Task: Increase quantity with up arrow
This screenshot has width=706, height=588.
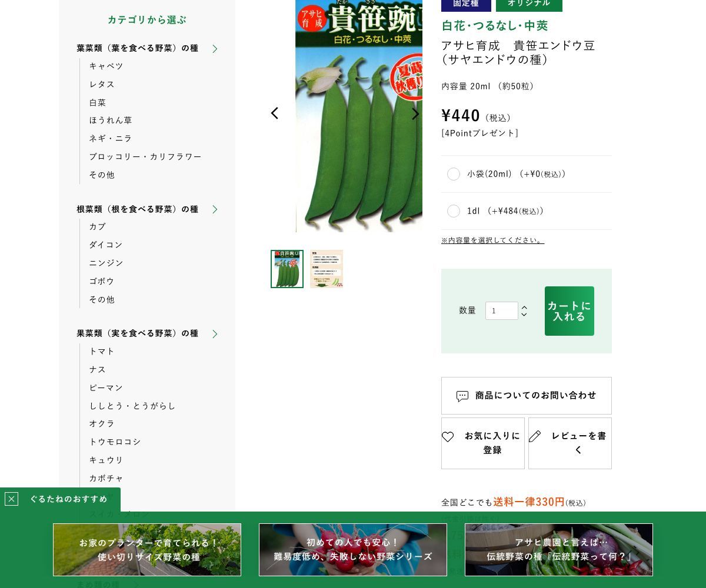Action: click(524, 307)
